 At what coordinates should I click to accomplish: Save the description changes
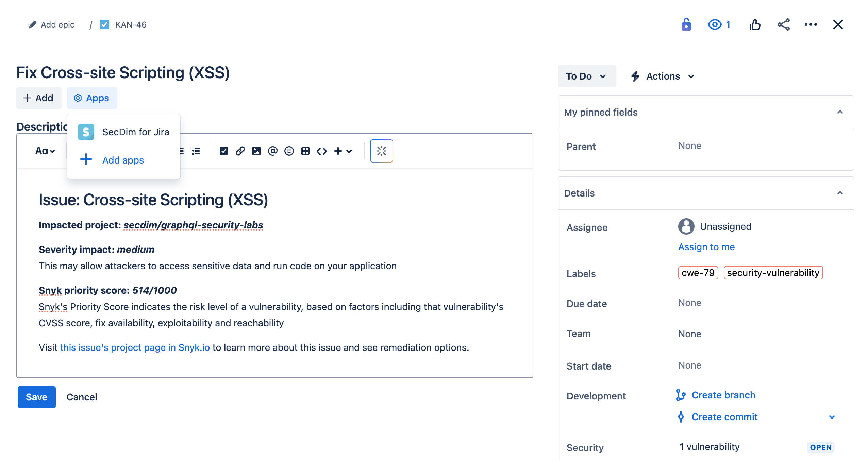[36, 397]
